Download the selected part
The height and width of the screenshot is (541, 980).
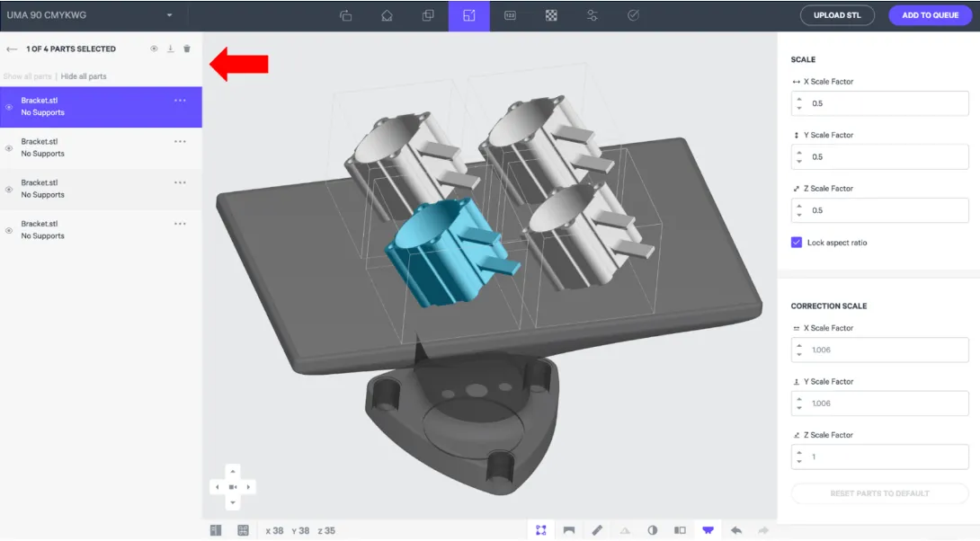[x=170, y=49]
